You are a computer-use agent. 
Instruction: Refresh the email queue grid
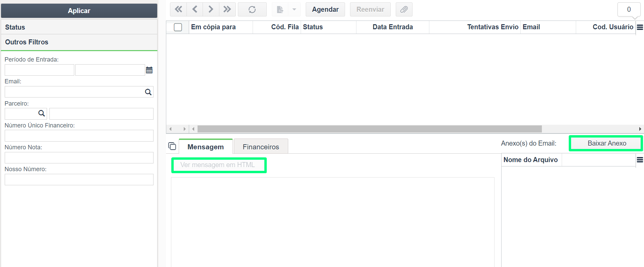click(252, 9)
